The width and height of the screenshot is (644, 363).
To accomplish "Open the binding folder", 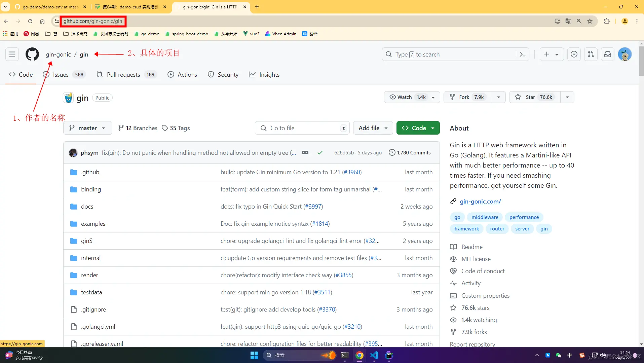I will point(91,189).
